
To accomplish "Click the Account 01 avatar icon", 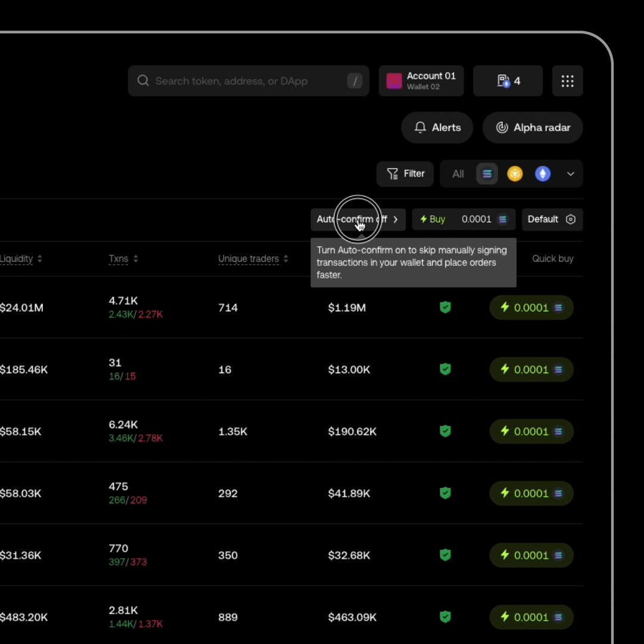I will pos(394,81).
